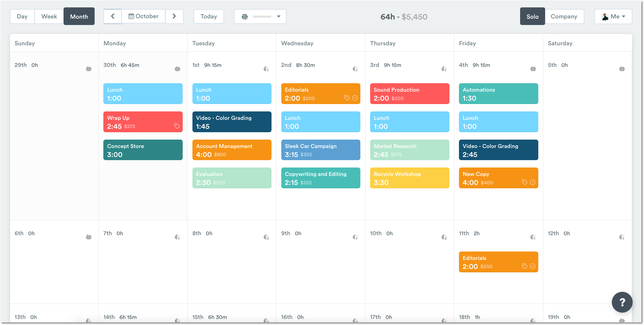Click the previous month arrow button
Viewport: 644px width, 325px height.
pos(113,16)
